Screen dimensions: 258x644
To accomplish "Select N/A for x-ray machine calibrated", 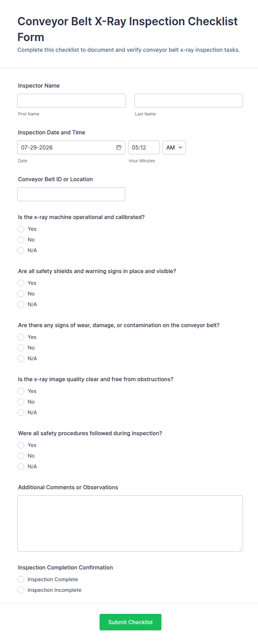I will click(21, 250).
